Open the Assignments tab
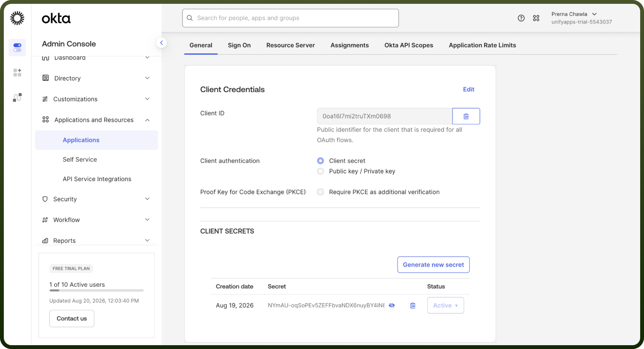The image size is (644, 349). pos(350,45)
